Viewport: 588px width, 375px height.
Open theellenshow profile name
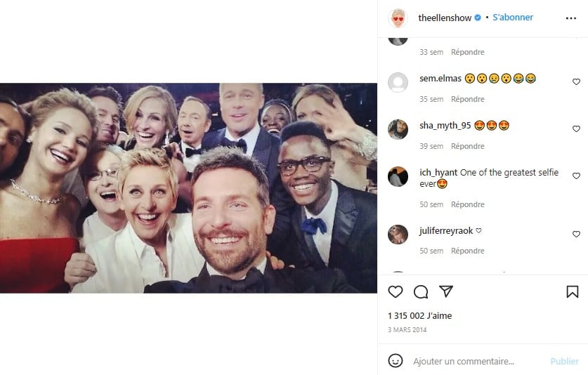(445, 18)
